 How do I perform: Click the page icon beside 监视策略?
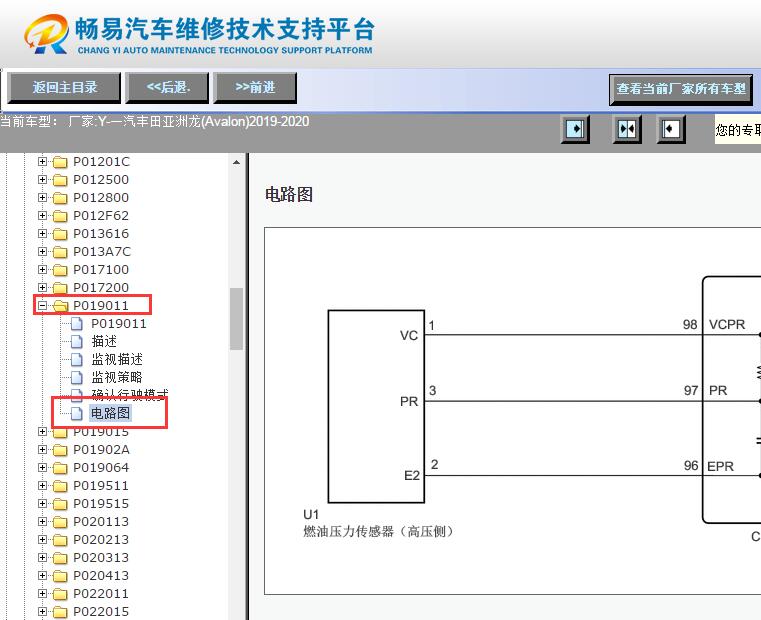77,377
